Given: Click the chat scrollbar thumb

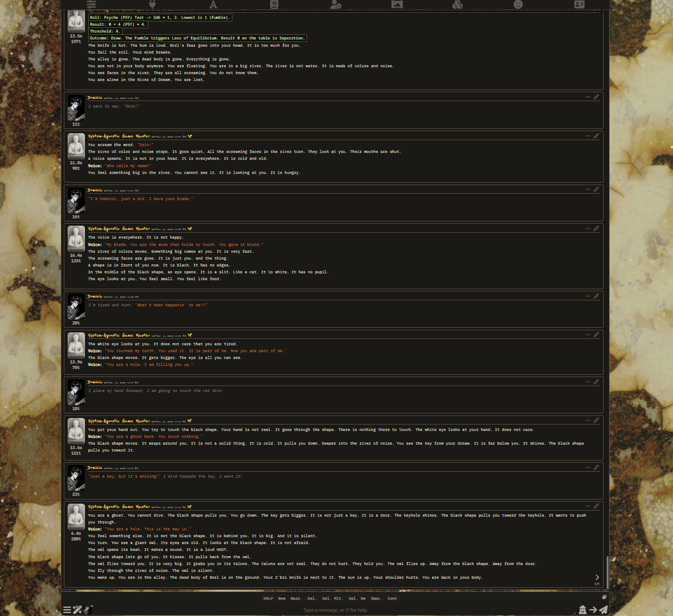Looking at the screenshot, I should 607,572.
